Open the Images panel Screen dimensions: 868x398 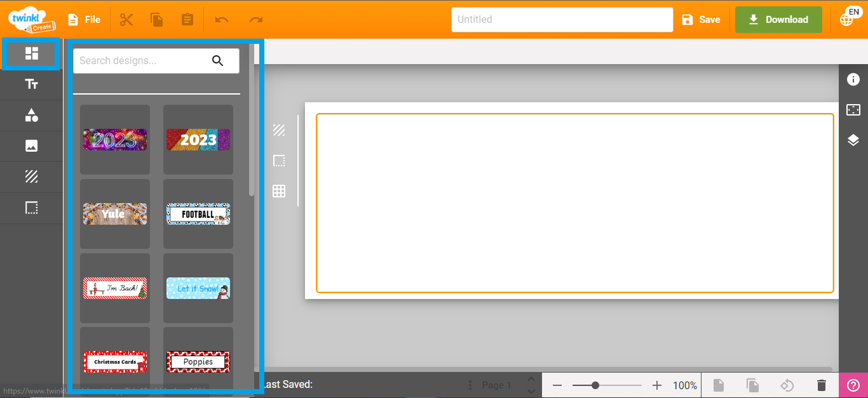(x=31, y=146)
